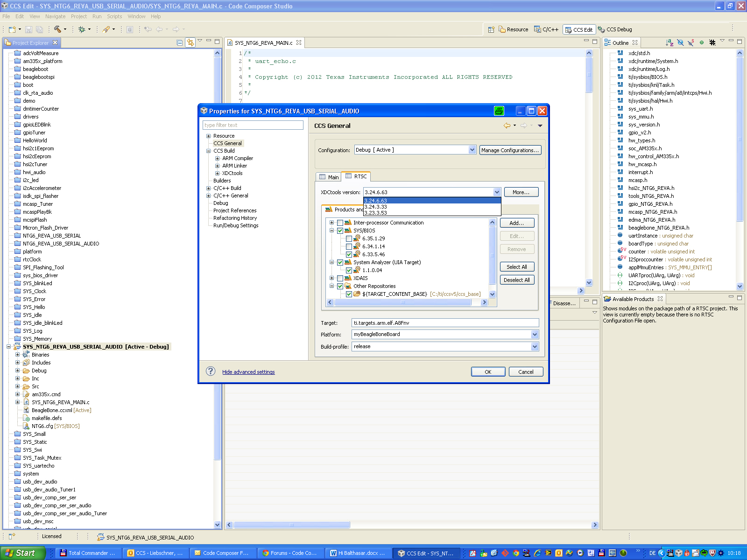Toggle Hide Fields in Outline view
This screenshot has width=747, height=560.
point(680,42)
